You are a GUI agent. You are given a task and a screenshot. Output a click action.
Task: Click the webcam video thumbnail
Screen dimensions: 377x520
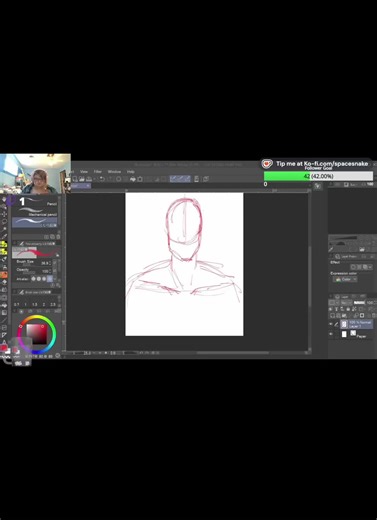(35, 173)
